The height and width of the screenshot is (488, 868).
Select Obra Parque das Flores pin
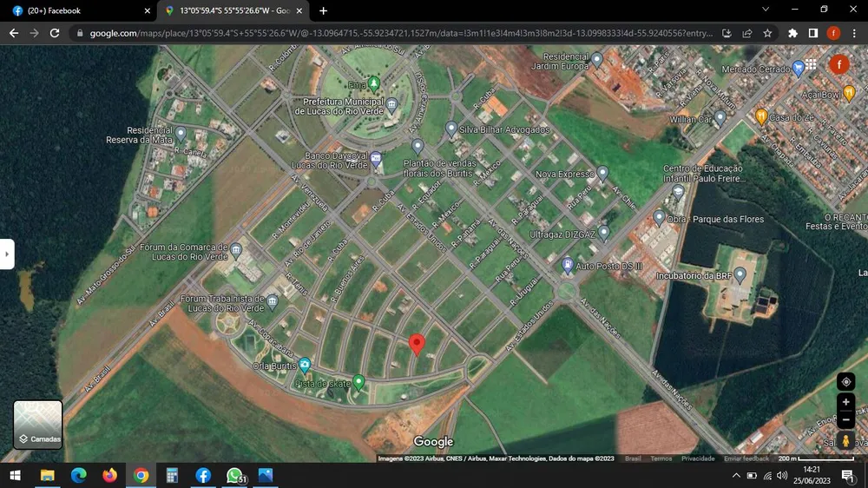659,218
